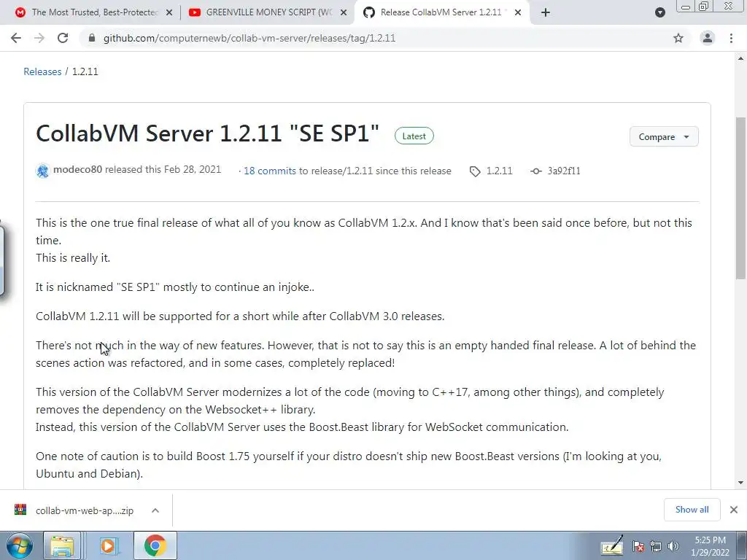Close the GREENVILLE MONEY SCRIPT tab

344,12
